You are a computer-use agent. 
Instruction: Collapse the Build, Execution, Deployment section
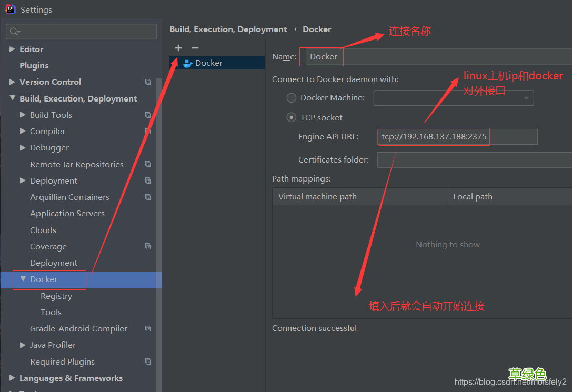(x=13, y=98)
